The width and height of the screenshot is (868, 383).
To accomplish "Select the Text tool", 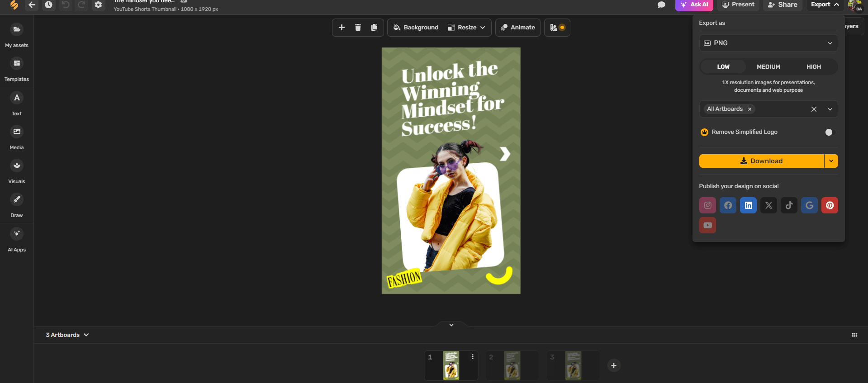I will (x=17, y=104).
